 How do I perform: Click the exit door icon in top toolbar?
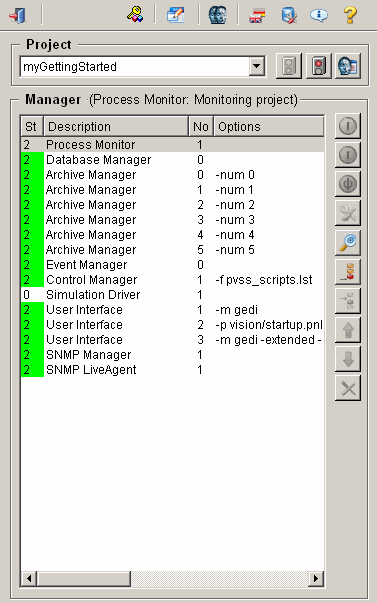[17, 15]
